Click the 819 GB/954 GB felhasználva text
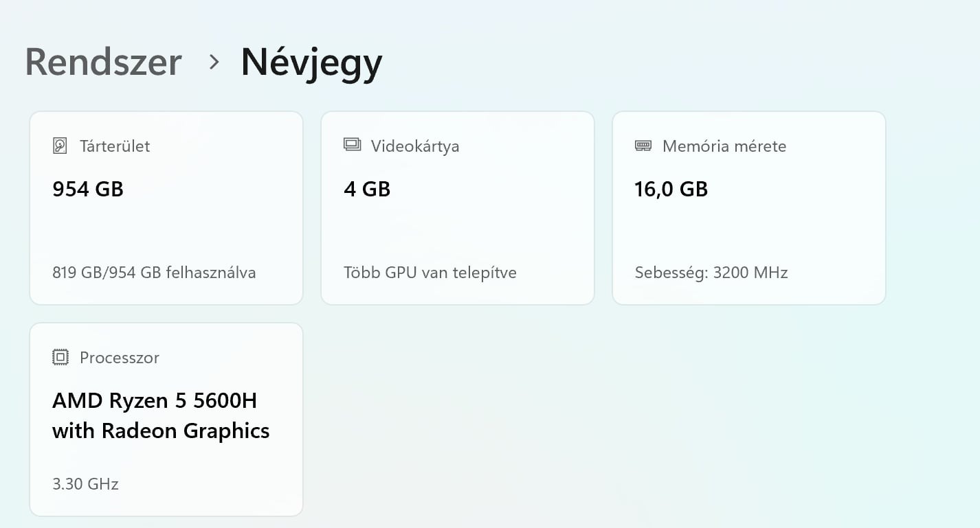The image size is (980, 528). tap(154, 273)
